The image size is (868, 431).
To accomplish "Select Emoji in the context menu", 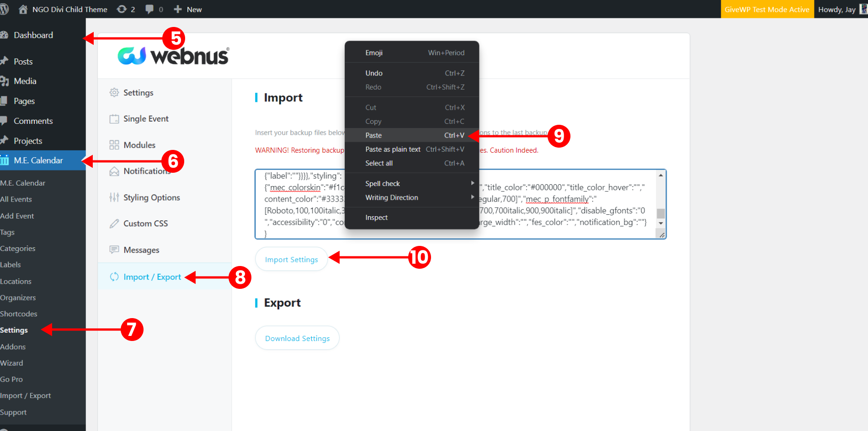I will [x=412, y=53].
